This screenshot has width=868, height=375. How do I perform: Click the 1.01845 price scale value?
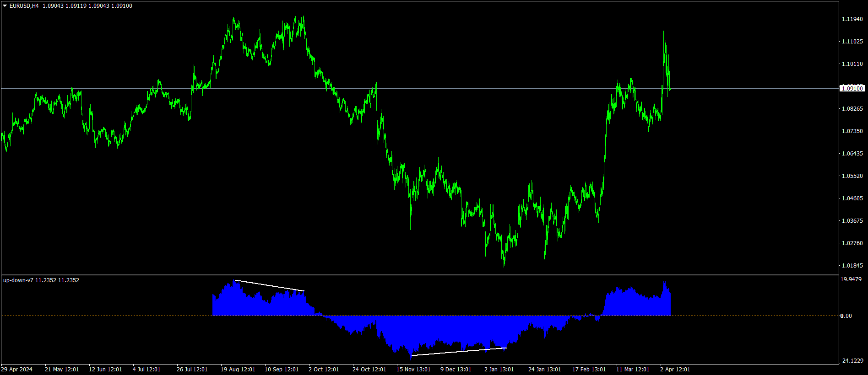pos(852,265)
